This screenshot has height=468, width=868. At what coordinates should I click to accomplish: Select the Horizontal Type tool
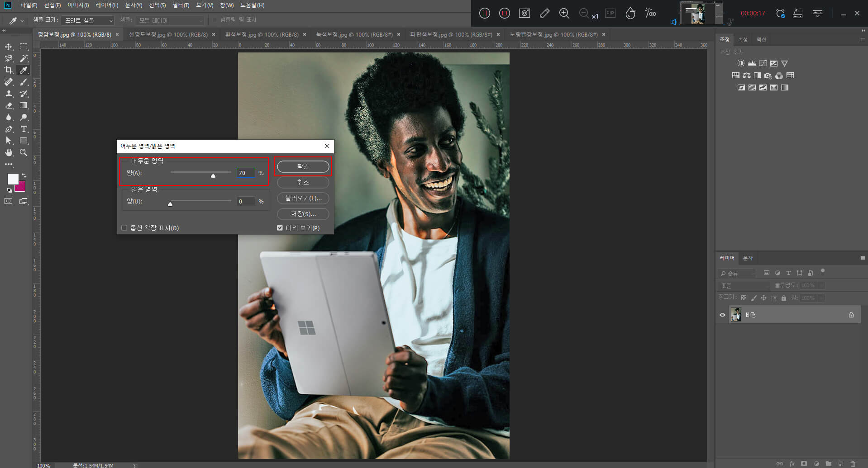24,129
